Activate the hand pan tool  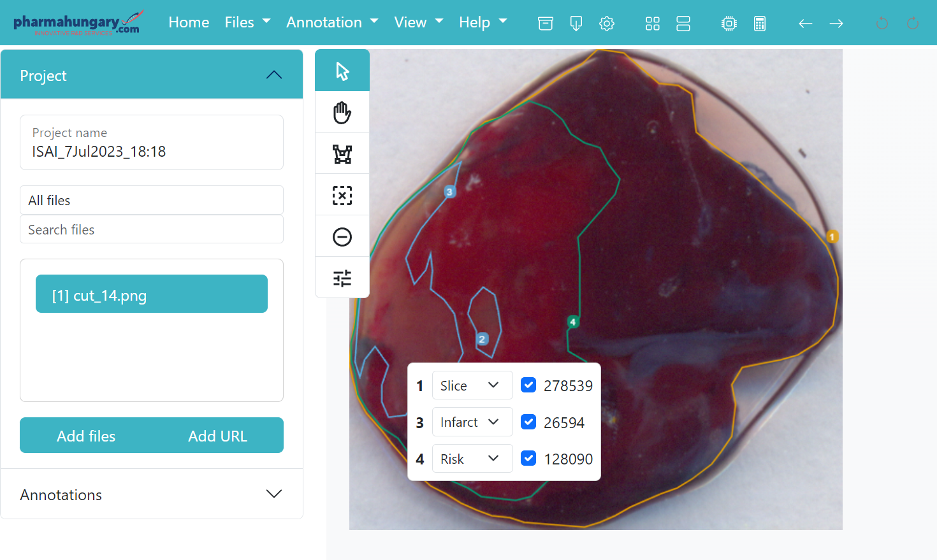point(342,113)
